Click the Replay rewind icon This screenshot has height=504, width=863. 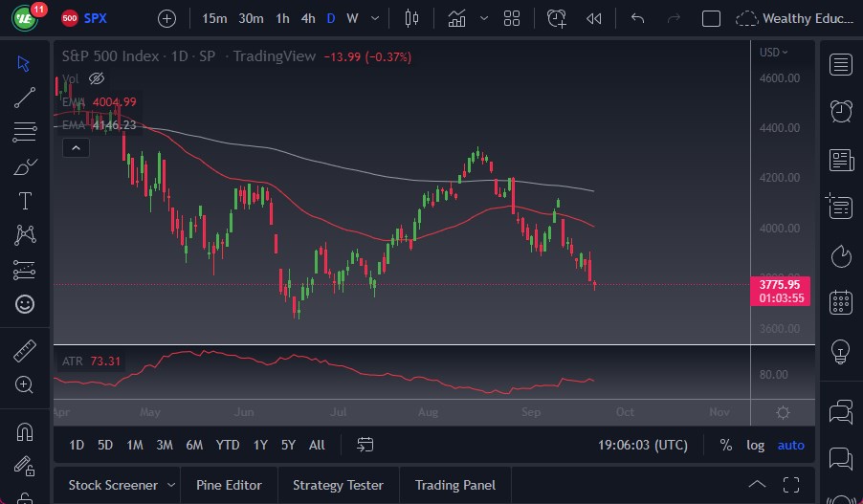tap(594, 18)
